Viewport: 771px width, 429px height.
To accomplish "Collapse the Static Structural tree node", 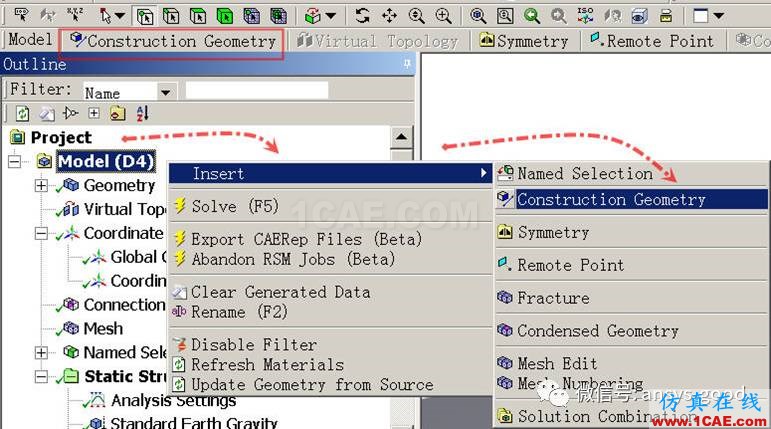I will 41,377.
